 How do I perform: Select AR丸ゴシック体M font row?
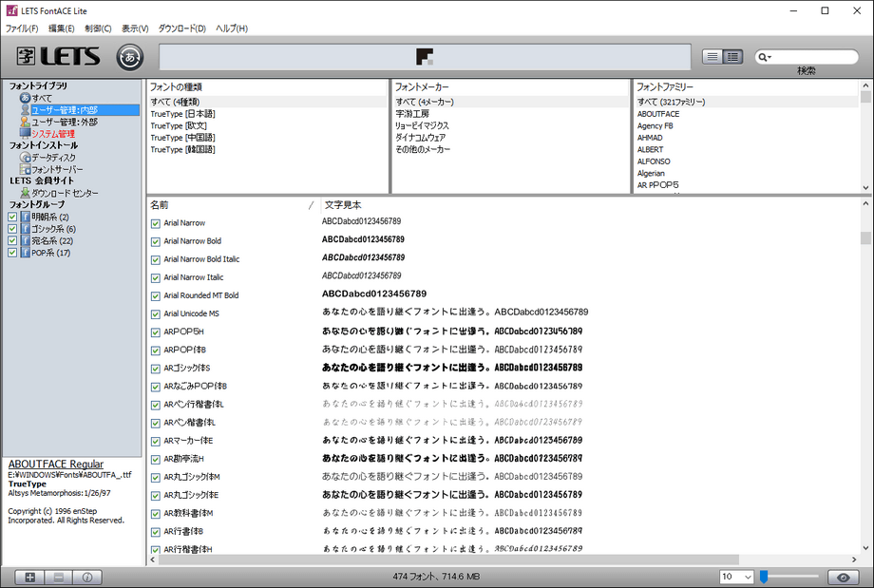coord(192,477)
